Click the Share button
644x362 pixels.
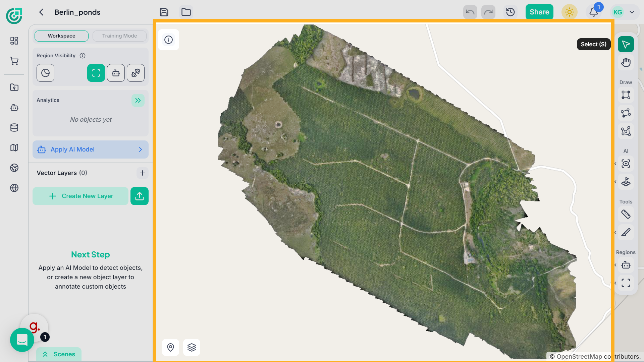point(539,12)
